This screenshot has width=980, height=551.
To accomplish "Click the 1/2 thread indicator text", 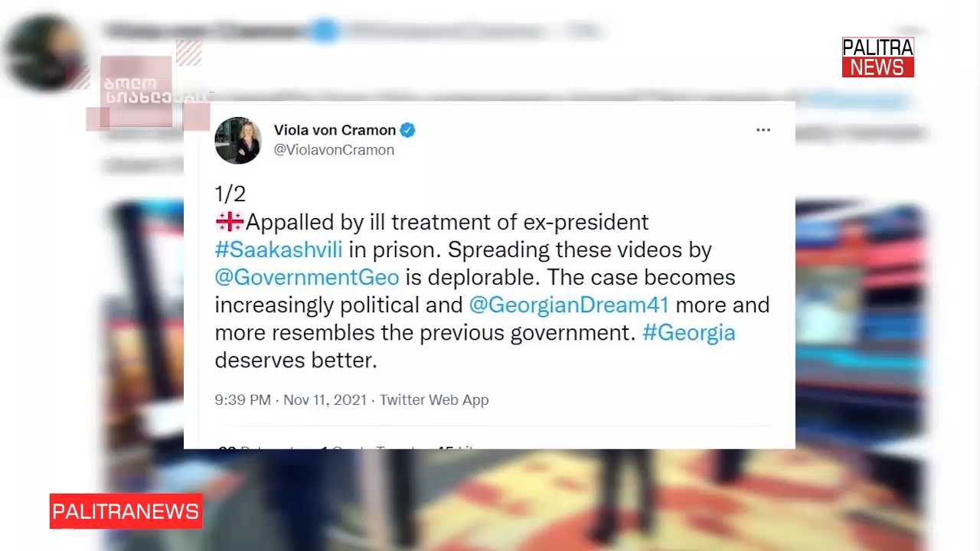I will (230, 193).
